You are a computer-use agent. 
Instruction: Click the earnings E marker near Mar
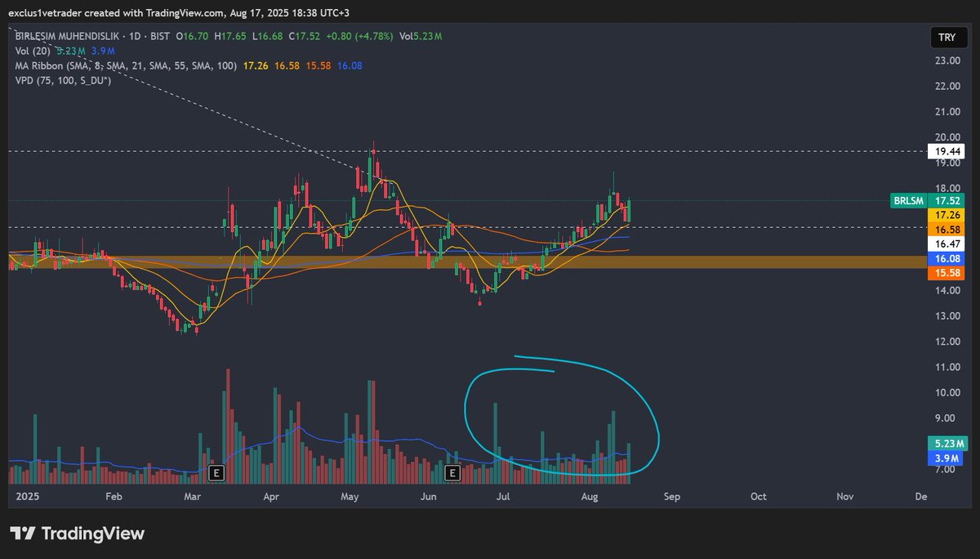click(x=216, y=473)
